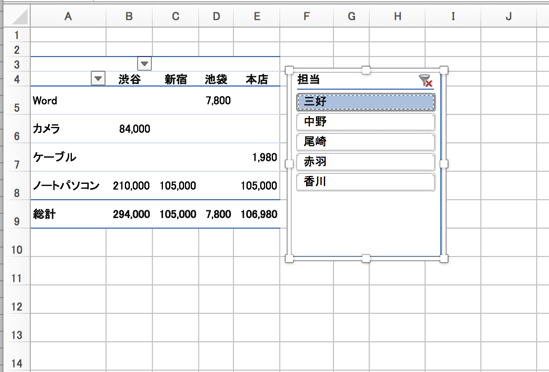Open the column labels filter dropdown in row 3
Screen dimensions: 549x372
pyautogui.click(x=144, y=64)
